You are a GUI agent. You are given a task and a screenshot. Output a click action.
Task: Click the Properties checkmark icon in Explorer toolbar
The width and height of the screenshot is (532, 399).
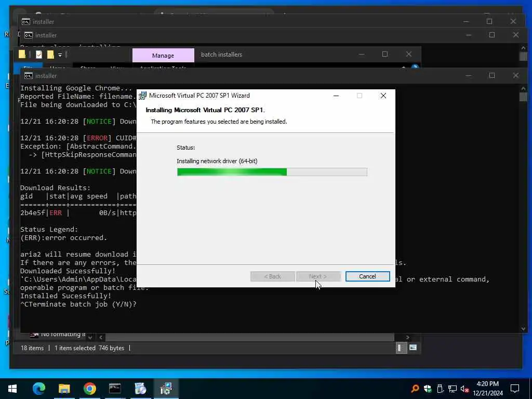point(39,54)
